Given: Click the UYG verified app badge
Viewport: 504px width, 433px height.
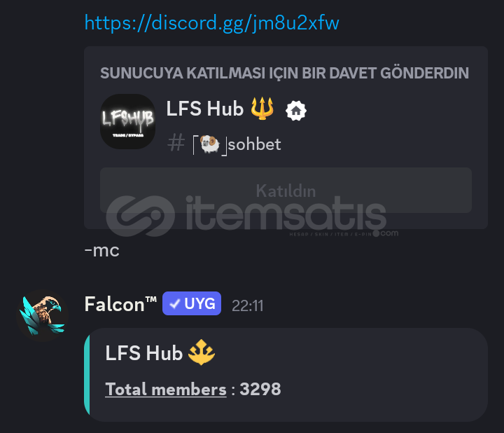Looking at the screenshot, I should [x=192, y=303].
